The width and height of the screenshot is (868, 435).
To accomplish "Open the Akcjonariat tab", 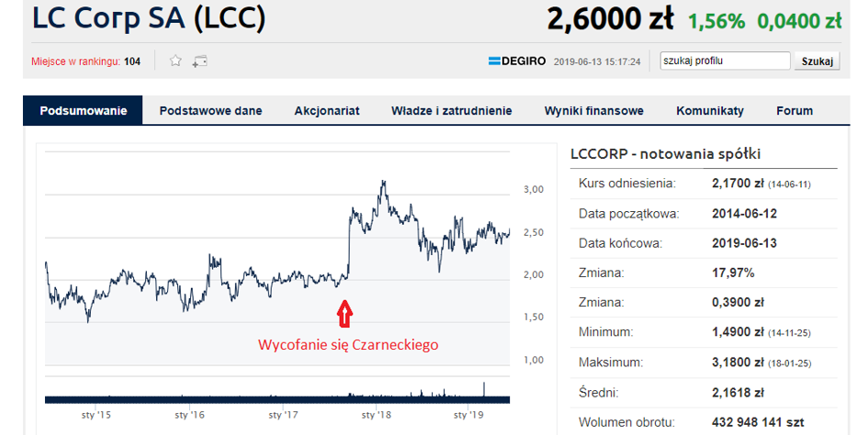I will [326, 111].
